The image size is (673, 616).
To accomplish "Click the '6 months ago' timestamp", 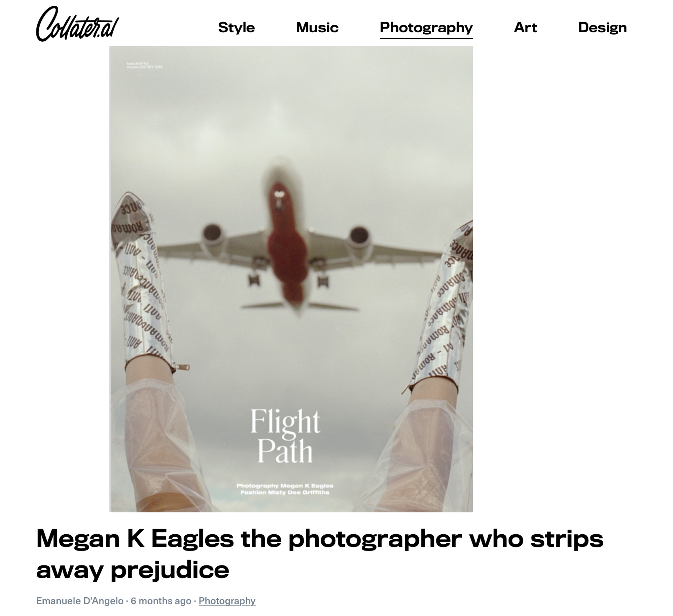I will pyautogui.click(x=161, y=601).
